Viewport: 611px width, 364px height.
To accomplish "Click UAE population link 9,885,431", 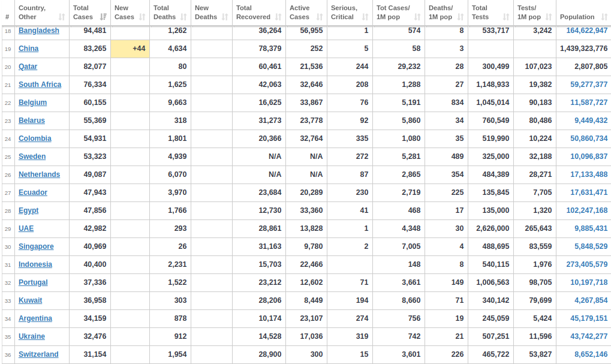I will [x=591, y=228].
